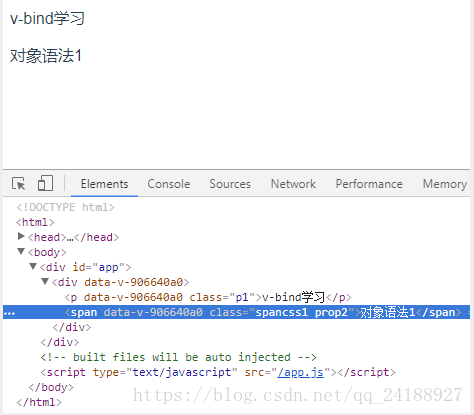Open the Elements tab
The width and height of the screenshot is (474, 415).
(104, 184)
